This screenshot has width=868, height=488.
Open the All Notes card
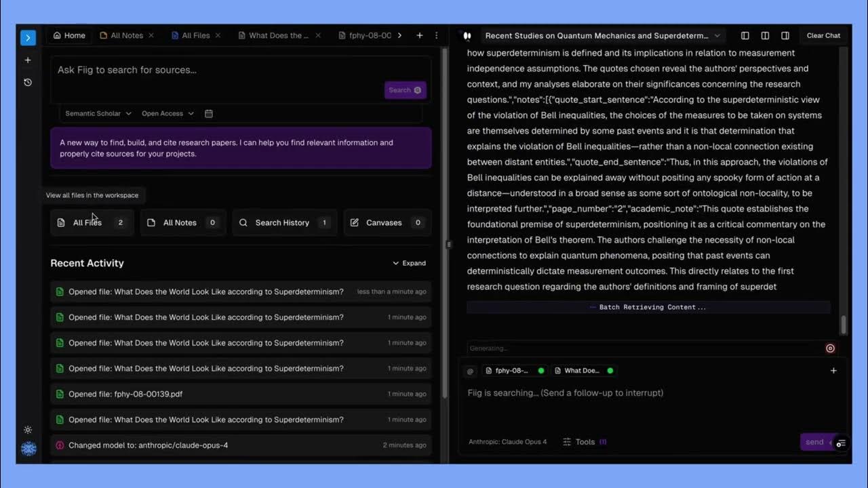183,222
